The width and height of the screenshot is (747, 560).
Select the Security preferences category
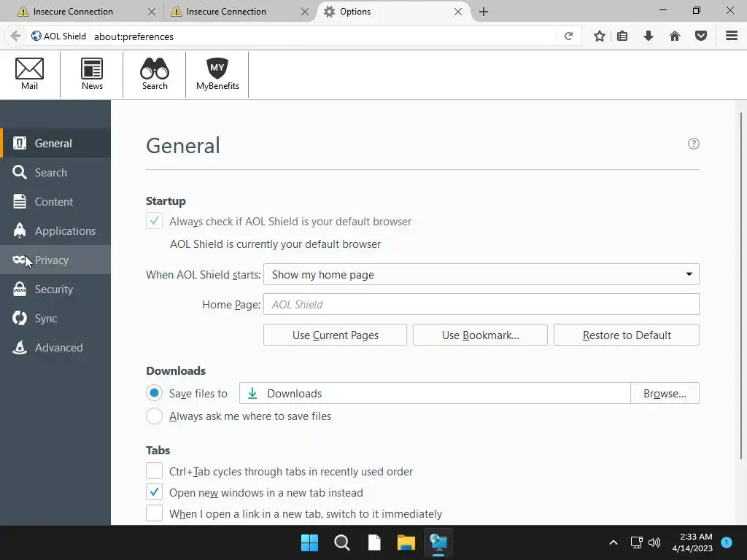click(55, 289)
